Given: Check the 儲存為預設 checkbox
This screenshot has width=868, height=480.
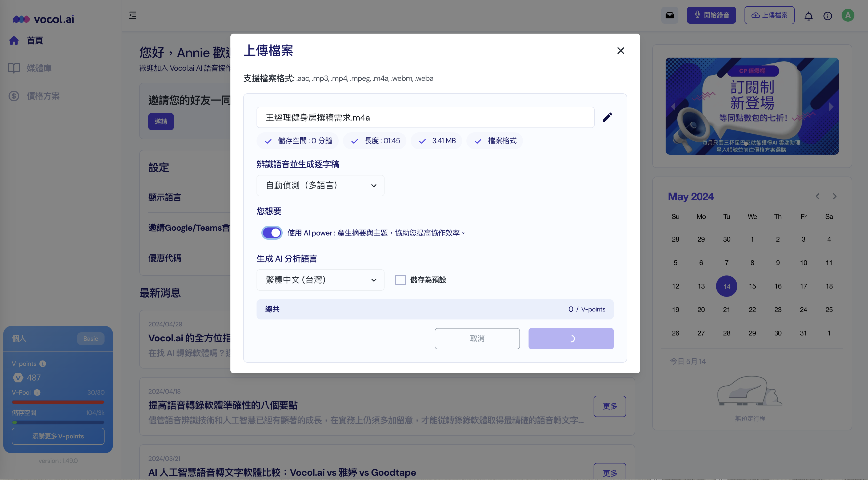Looking at the screenshot, I should (400, 280).
